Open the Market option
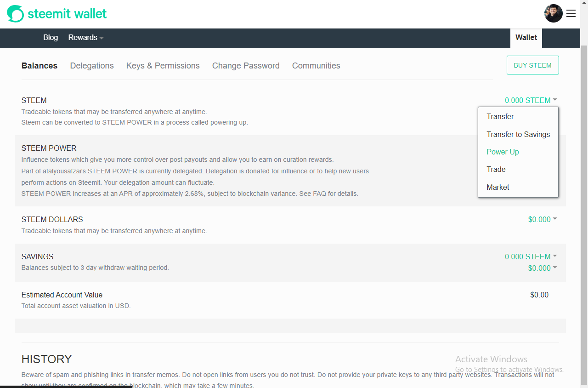The image size is (588, 388). point(498,187)
